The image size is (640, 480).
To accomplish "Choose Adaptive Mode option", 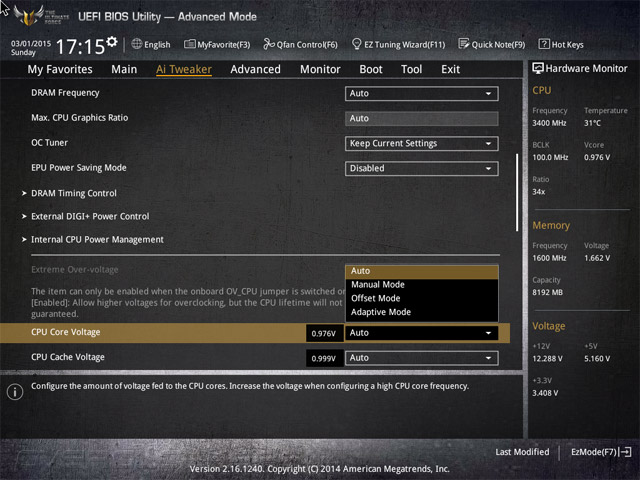I will tap(421, 312).
